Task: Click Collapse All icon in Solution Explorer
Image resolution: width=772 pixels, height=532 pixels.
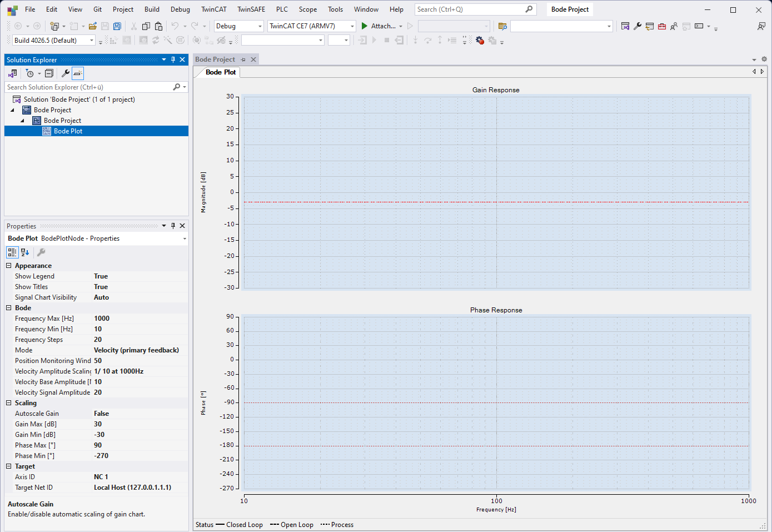Action: coord(49,73)
